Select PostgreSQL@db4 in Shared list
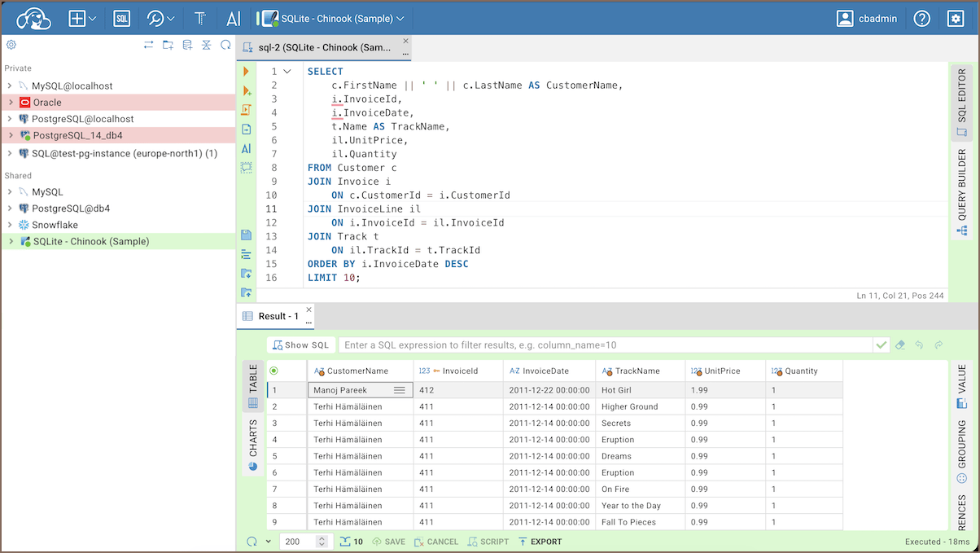The width and height of the screenshot is (980, 553). tap(118, 208)
